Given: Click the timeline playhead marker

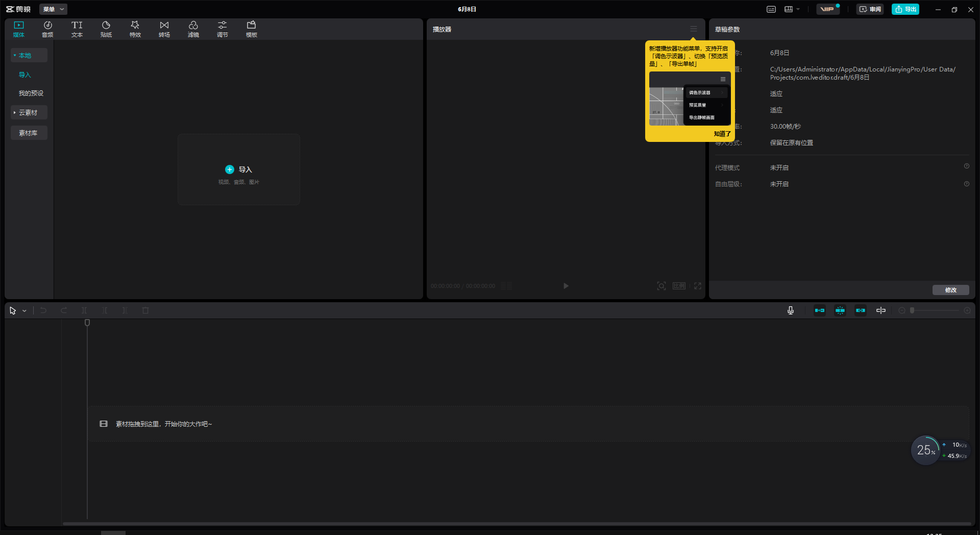Looking at the screenshot, I should click(87, 323).
